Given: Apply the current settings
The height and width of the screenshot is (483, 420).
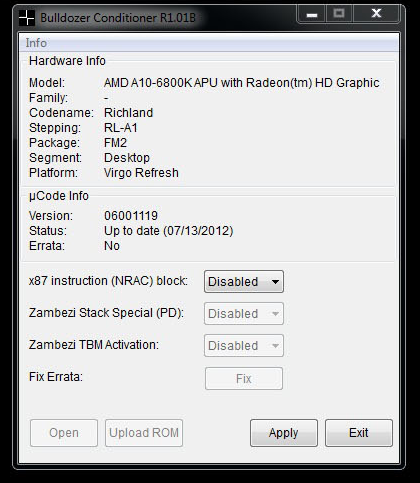Looking at the screenshot, I should pos(284,433).
